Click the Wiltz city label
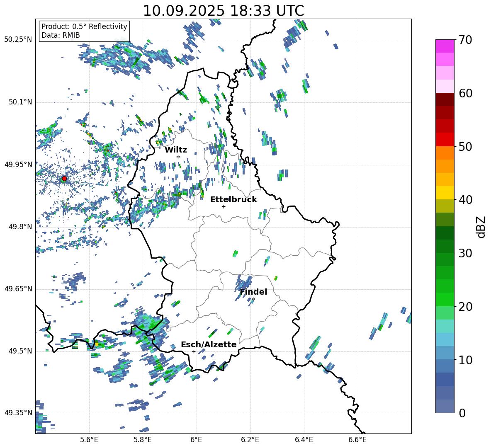This screenshot has height=448, width=491. pos(176,150)
